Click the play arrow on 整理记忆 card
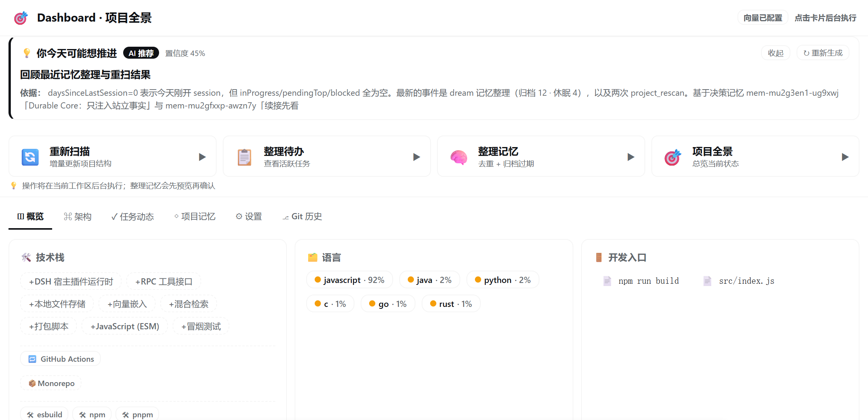Screen dimensions: 868x420 point(631,157)
